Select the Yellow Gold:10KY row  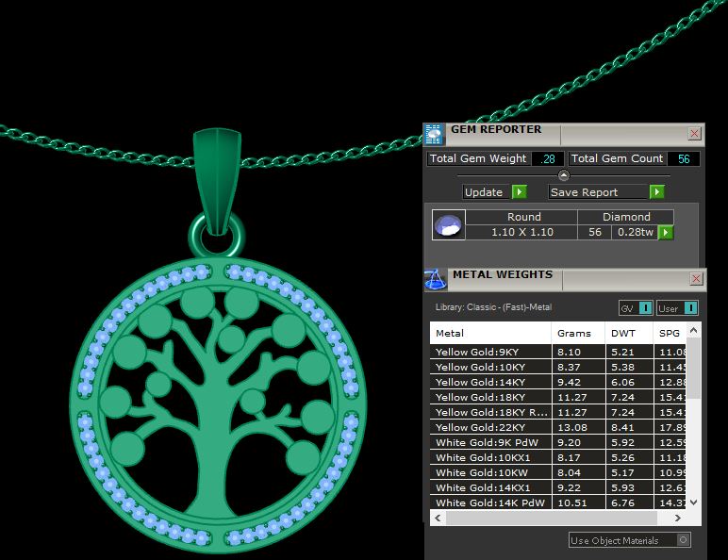coord(558,367)
